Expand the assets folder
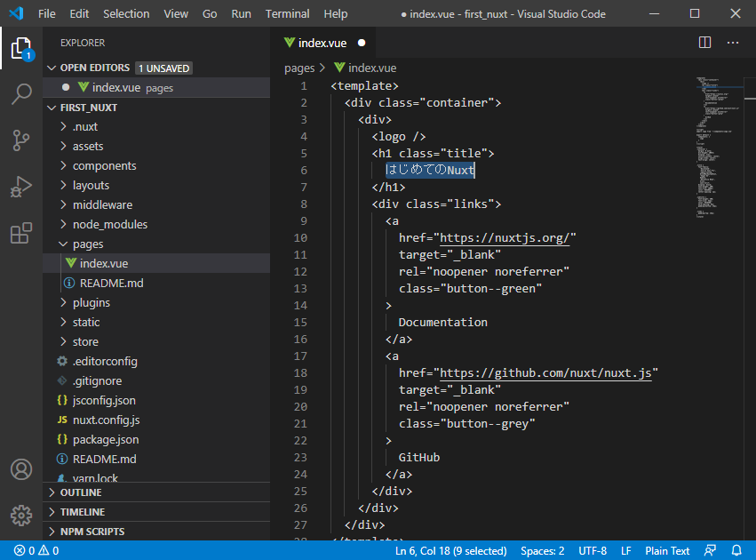Image resolution: width=756 pixels, height=560 pixels. (157, 146)
